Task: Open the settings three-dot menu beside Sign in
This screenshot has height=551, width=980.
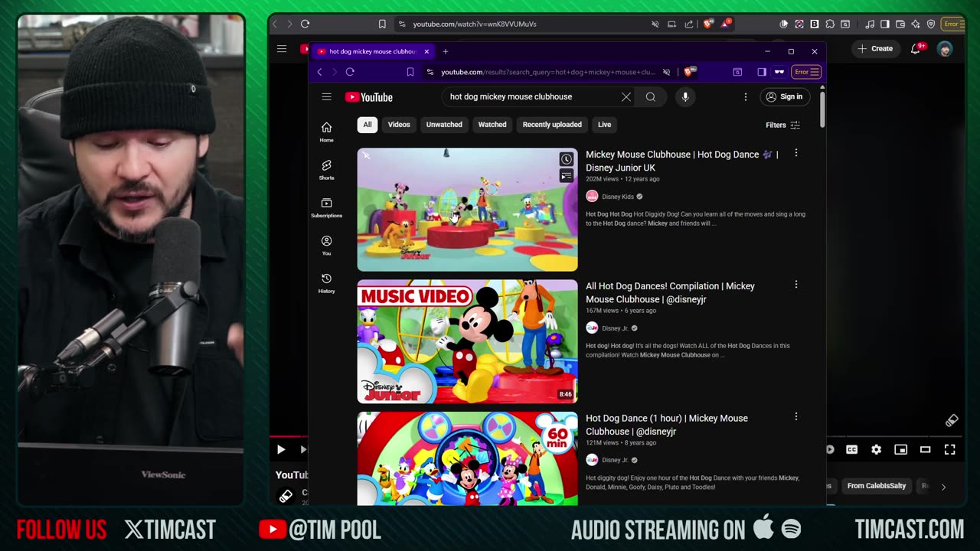Action: [745, 97]
